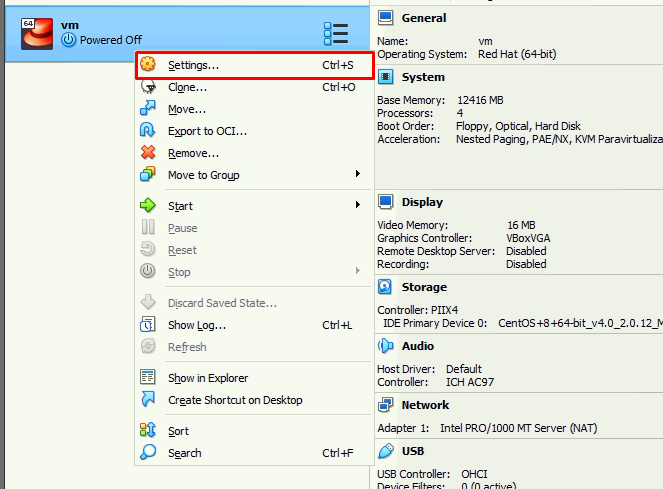The height and width of the screenshot is (489, 663).
Task: Choose Clone… in the context menu
Action: pyautogui.click(x=255, y=87)
